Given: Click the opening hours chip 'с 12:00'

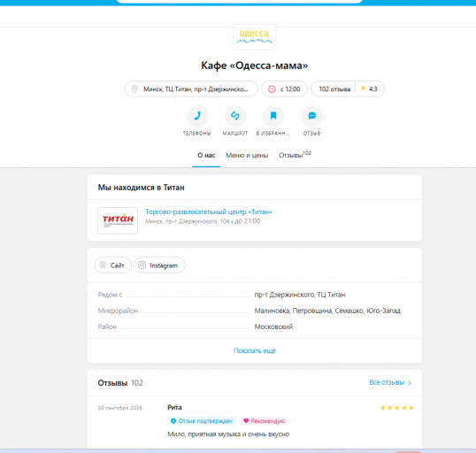Looking at the screenshot, I should [x=284, y=89].
